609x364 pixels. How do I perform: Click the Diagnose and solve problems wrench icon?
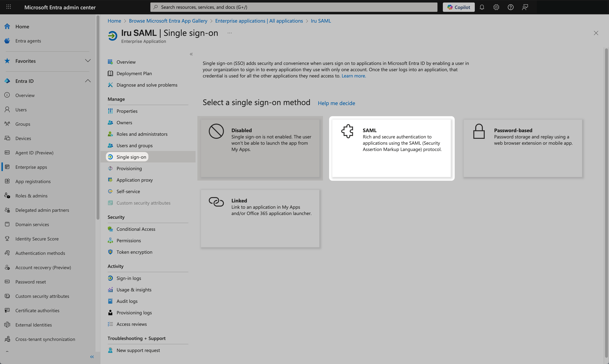[x=111, y=85]
